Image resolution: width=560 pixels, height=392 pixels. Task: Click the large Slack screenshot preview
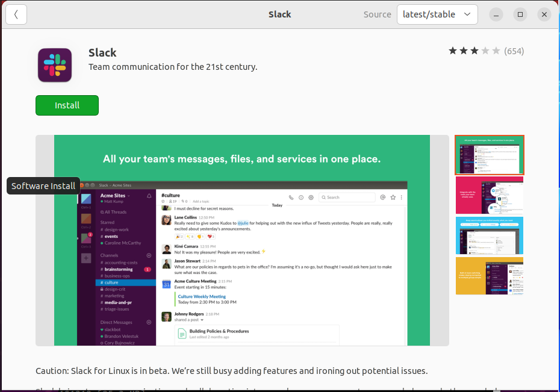pyautogui.click(x=242, y=240)
